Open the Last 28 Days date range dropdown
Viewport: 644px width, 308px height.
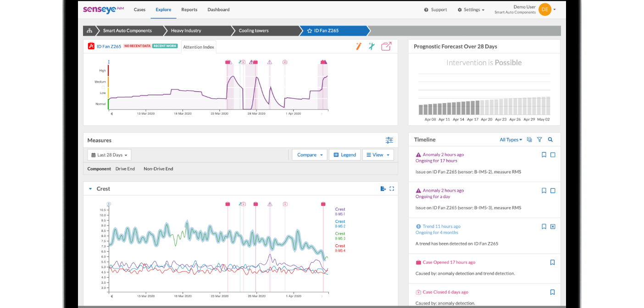(x=109, y=154)
